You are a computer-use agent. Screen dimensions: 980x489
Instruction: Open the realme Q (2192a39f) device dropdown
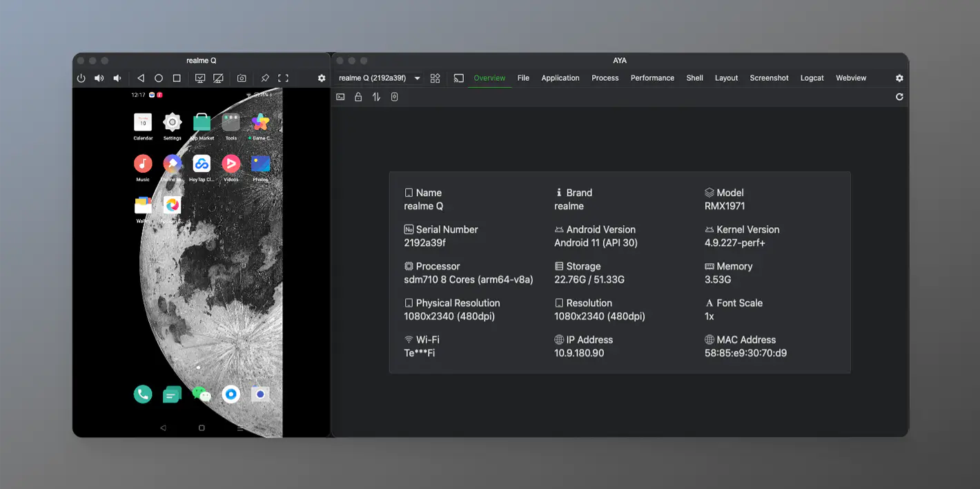(380, 78)
